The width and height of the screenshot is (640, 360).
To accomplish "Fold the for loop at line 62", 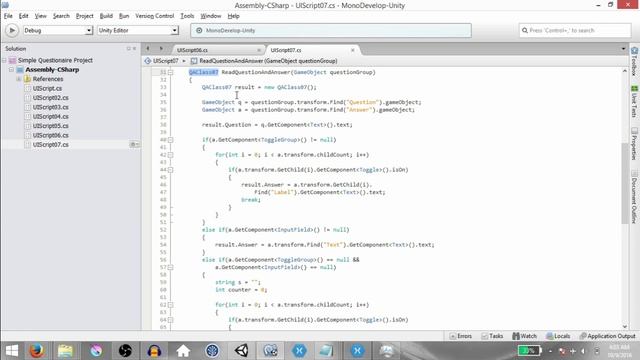I will (x=171, y=305).
